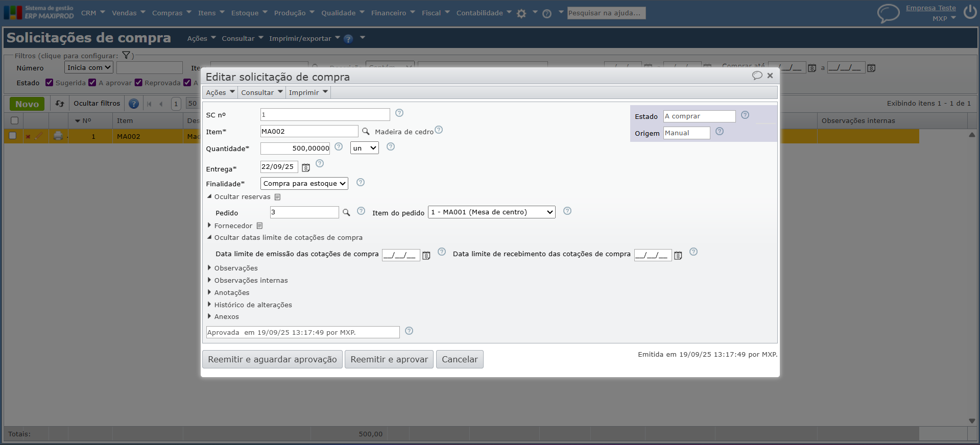Show help for the approval status field
980x445 pixels.
(409, 331)
